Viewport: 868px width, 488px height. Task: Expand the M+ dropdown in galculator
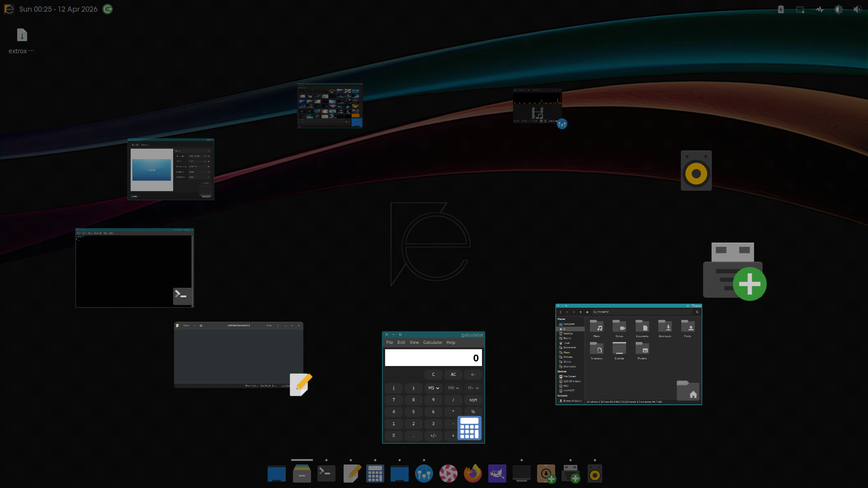(473, 388)
